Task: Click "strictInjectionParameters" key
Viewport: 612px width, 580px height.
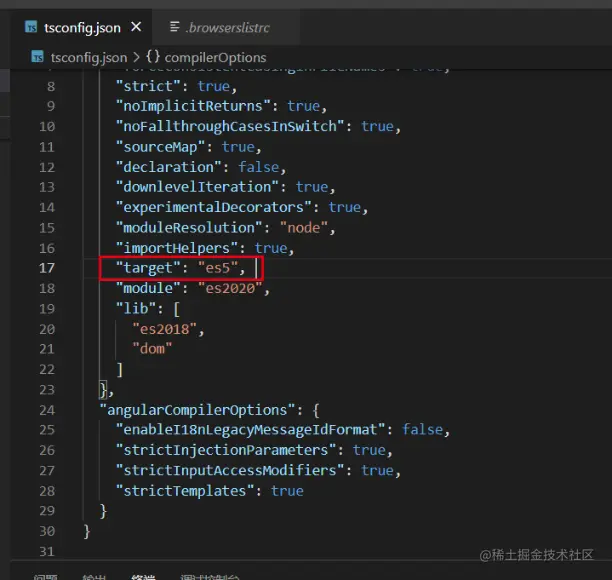Action: click(x=226, y=450)
